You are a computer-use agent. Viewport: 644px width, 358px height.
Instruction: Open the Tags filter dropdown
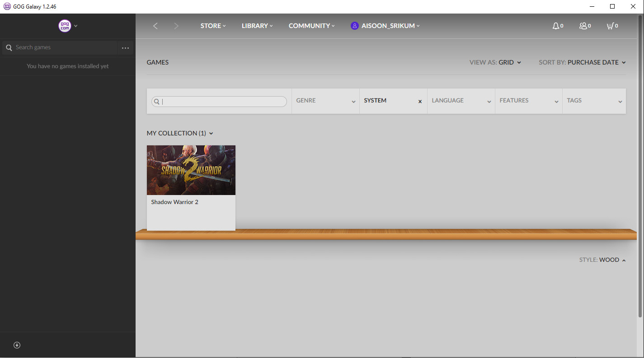click(x=594, y=101)
